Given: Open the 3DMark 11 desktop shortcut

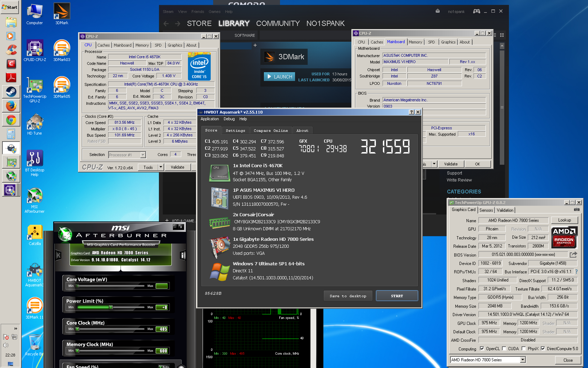Looking at the screenshot, I should click(35, 308).
